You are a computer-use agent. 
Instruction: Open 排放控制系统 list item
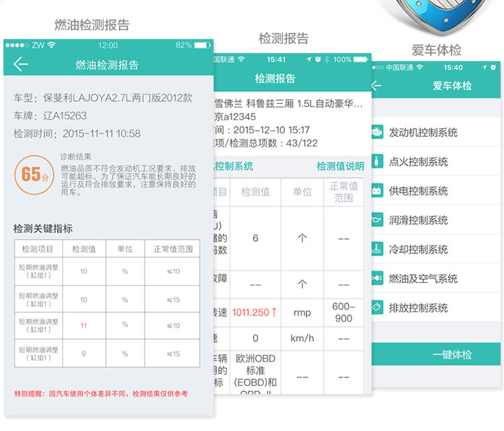coord(436,307)
